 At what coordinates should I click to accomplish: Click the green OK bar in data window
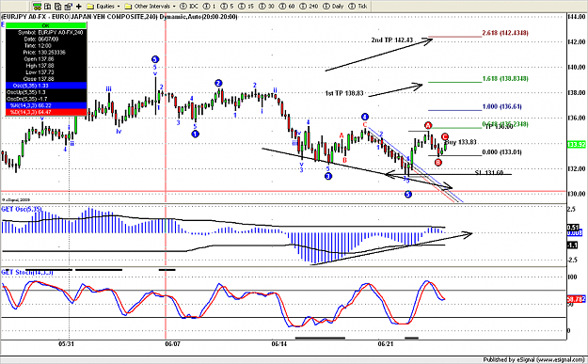coord(46,25)
